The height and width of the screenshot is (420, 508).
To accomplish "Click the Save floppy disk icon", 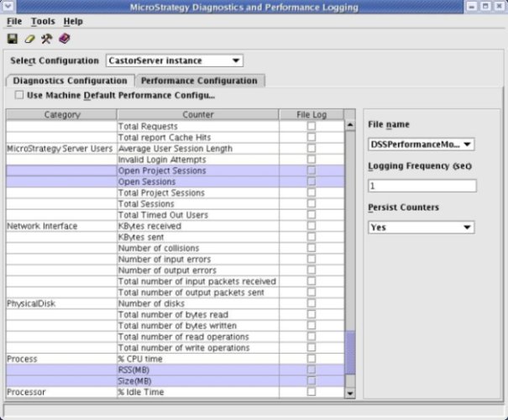I will coord(12,39).
